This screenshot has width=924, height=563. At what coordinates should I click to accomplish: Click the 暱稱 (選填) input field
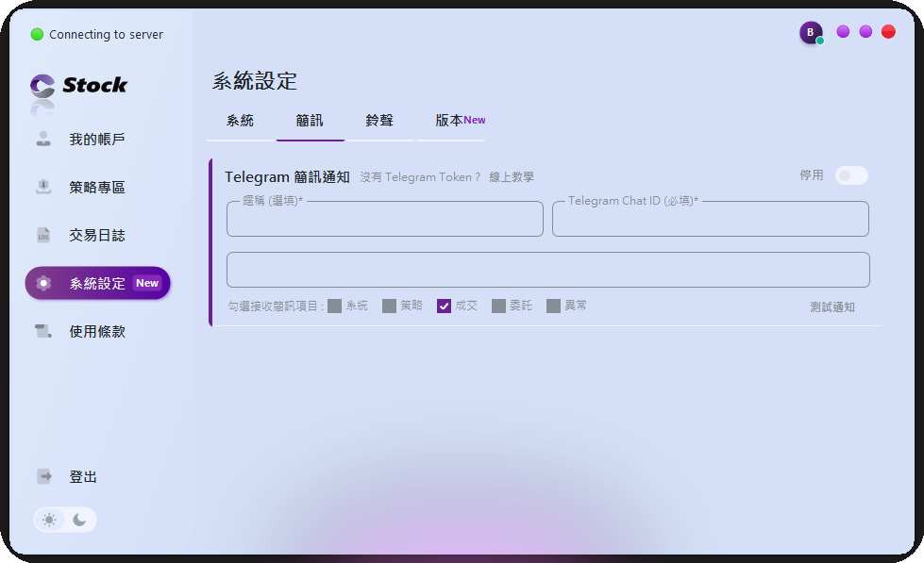(x=385, y=219)
